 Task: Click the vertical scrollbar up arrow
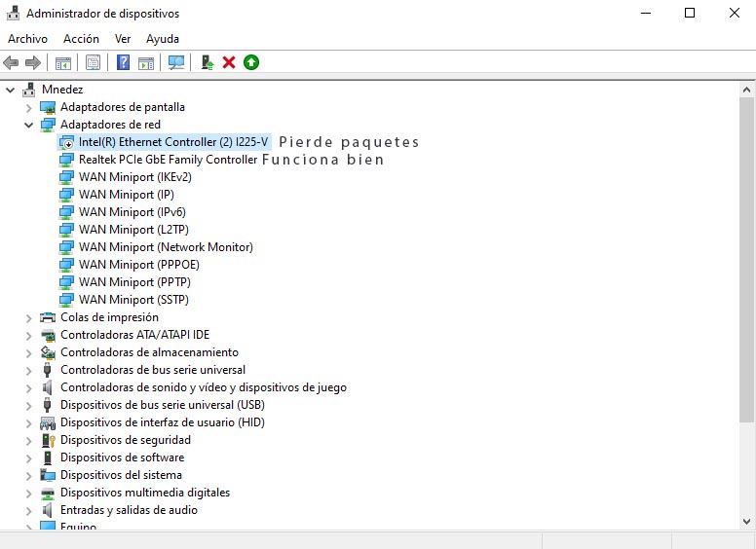[747, 90]
